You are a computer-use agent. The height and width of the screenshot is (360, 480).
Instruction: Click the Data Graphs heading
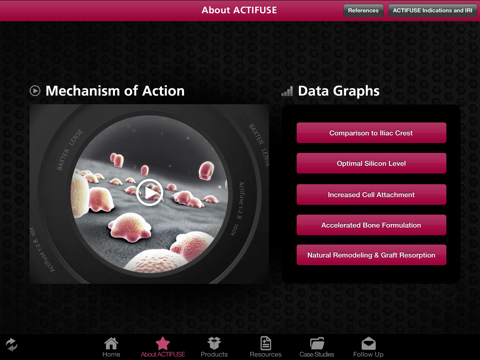(339, 91)
